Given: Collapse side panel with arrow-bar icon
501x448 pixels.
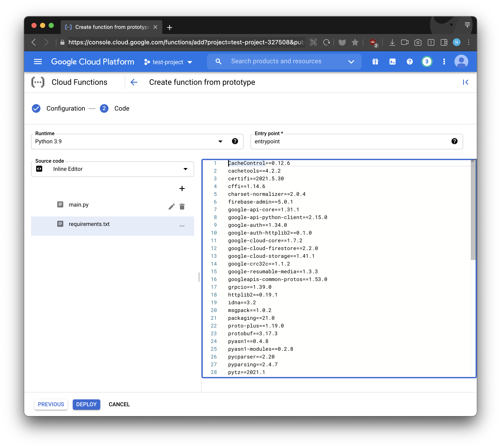Looking at the screenshot, I should point(465,82).
